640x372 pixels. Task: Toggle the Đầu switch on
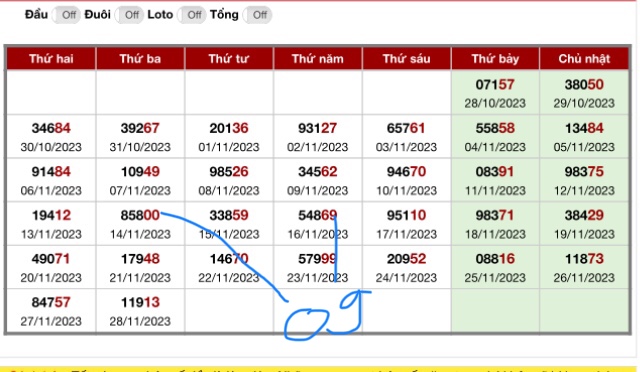[x=66, y=15]
